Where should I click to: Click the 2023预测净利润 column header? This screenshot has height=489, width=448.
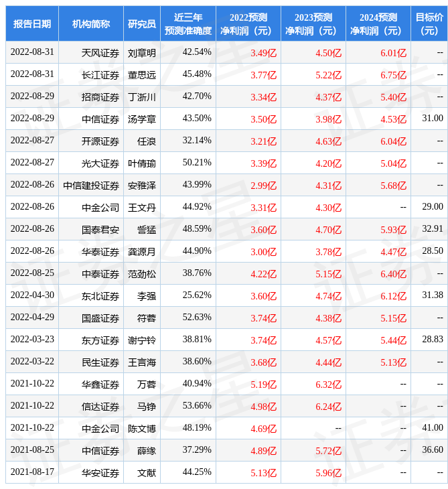point(313,23)
